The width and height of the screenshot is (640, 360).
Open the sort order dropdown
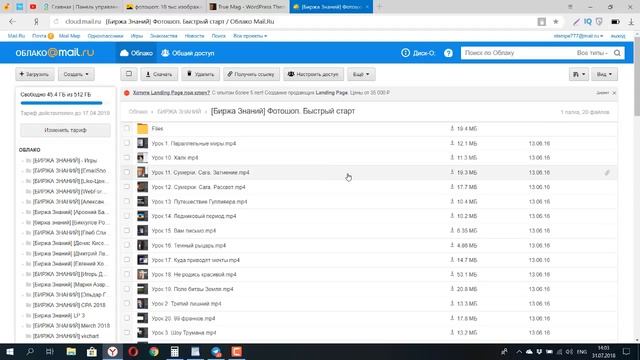tap(579, 74)
